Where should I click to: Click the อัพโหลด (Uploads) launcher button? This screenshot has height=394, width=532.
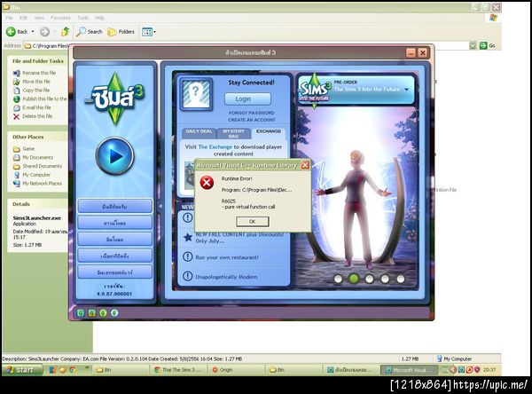pos(114,239)
